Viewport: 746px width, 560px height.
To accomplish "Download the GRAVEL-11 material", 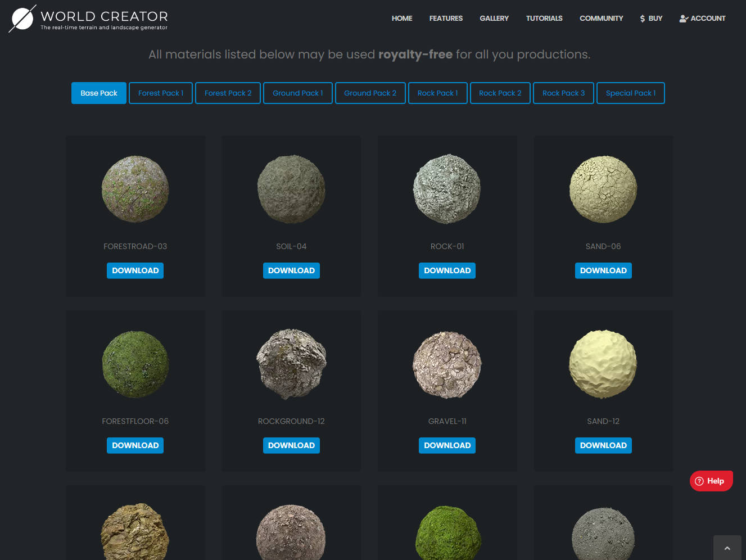I will point(447,445).
